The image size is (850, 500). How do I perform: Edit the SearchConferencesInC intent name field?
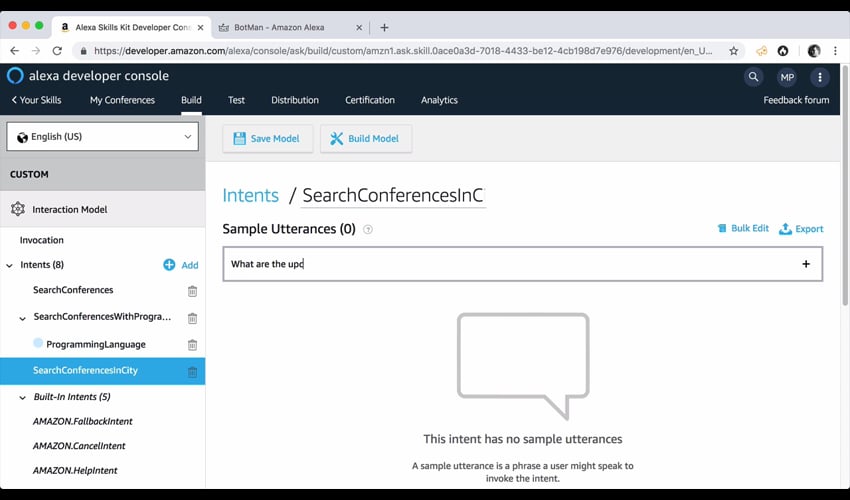tap(393, 196)
